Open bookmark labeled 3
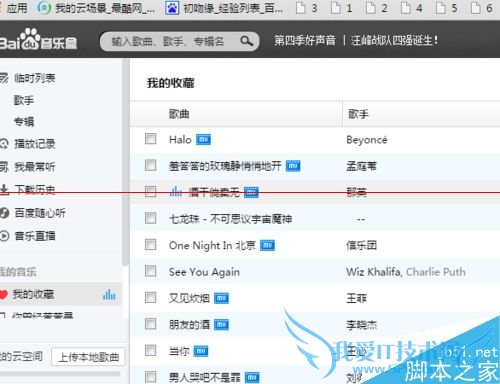The height and width of the screenshot is (384, 500). (x=307, y=8)
